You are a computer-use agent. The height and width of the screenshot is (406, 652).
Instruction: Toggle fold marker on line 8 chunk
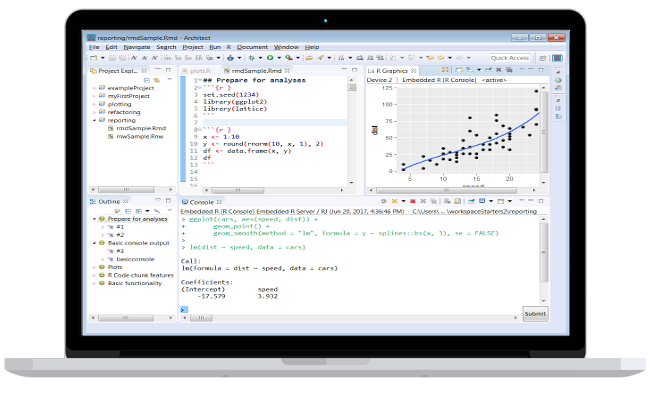click(200, 129)
